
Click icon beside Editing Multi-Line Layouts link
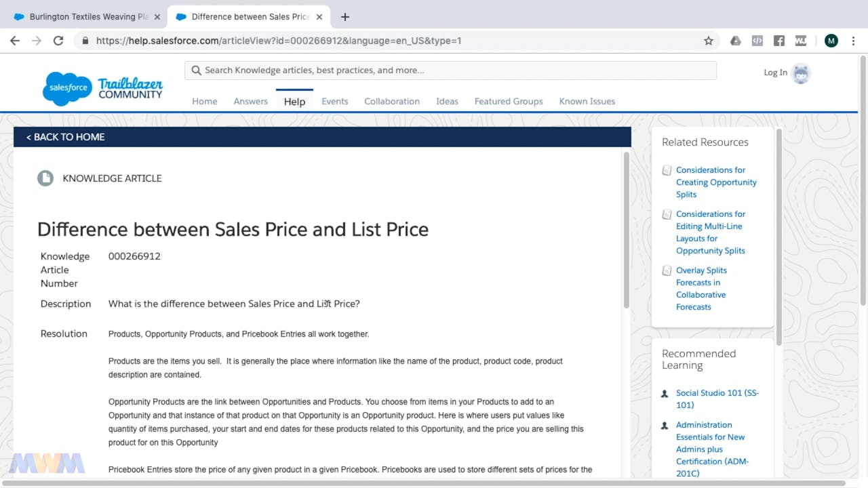click(x=667, y=214)
